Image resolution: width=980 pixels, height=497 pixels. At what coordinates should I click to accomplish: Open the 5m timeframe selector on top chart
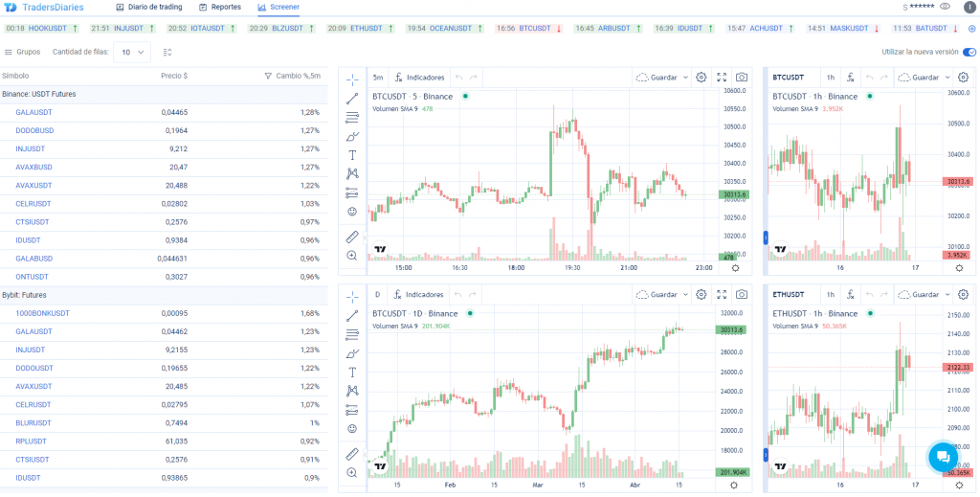point(378,77)
